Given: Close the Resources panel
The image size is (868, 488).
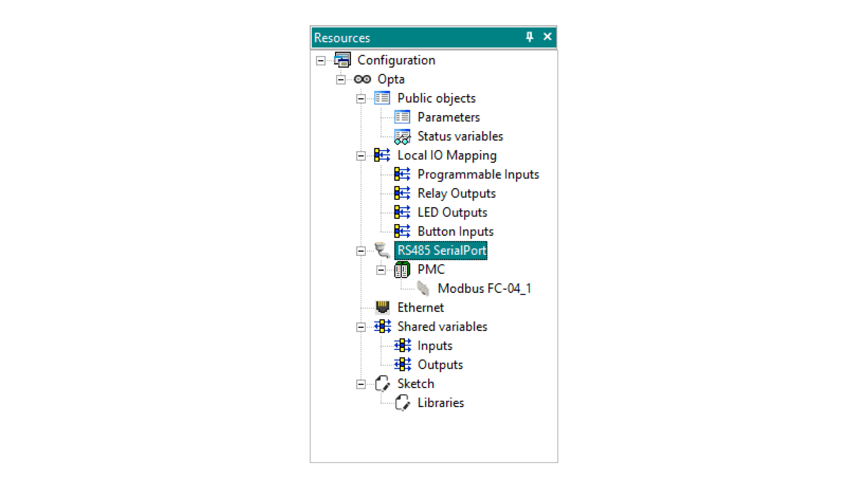Looking at the screenshot, I should point(547,37).
